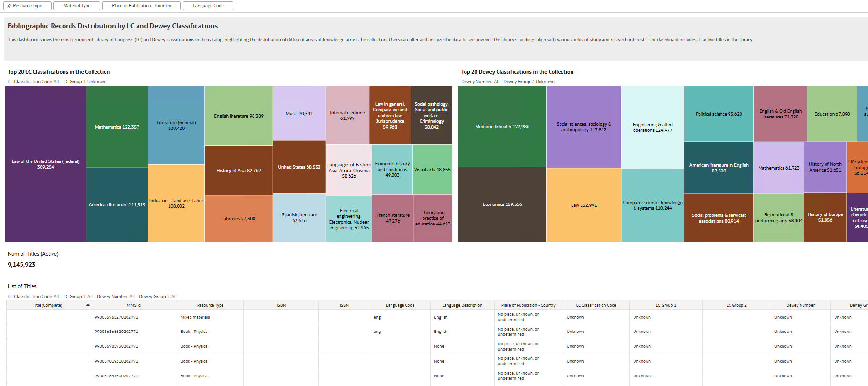Select the Education 67,890 tile
This screenshot has width=868, height=386.
[x=832, y=114]
